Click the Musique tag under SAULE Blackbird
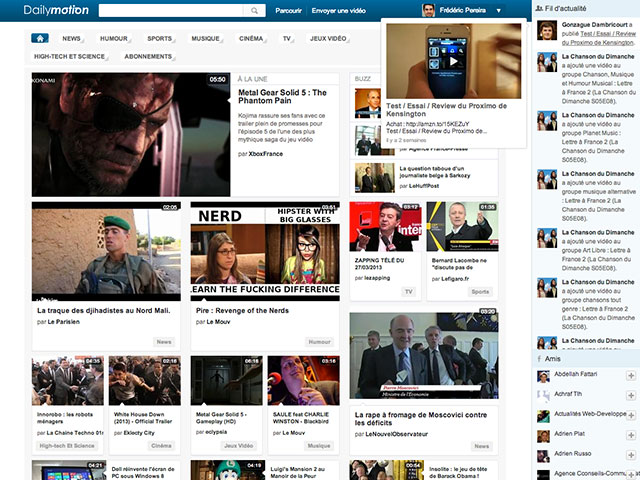 (319, 446)
